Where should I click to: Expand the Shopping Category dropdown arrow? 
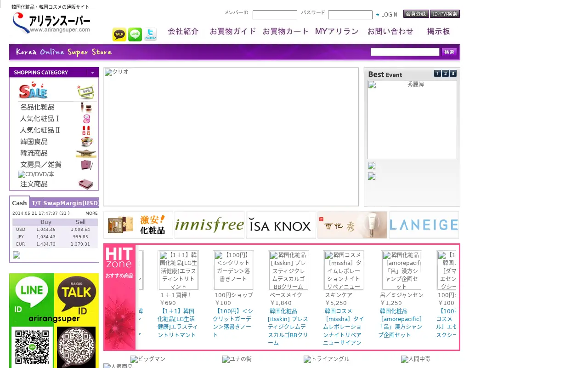92,72
